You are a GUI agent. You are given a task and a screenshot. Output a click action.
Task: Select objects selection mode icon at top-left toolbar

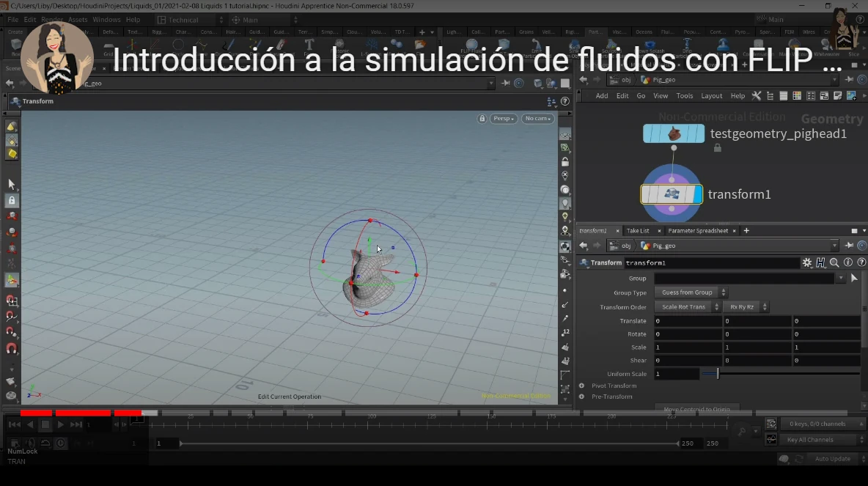point(12,127)
